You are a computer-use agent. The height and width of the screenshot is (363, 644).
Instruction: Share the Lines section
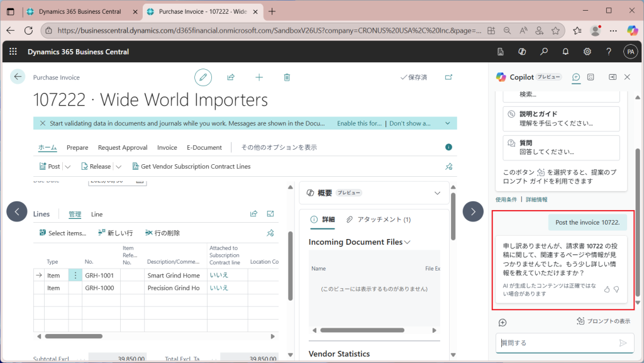pos(254,213)
